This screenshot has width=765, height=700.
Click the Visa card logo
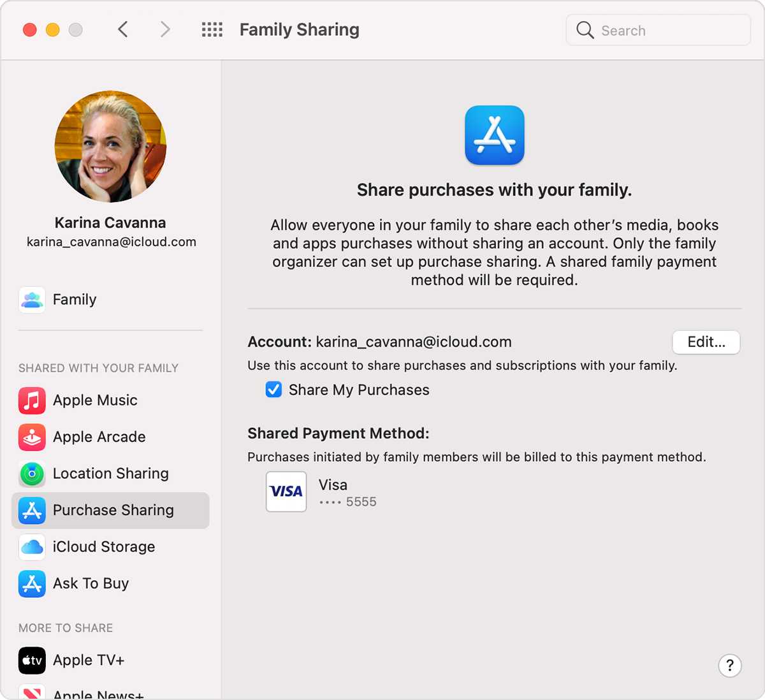(x=286, y=492)
